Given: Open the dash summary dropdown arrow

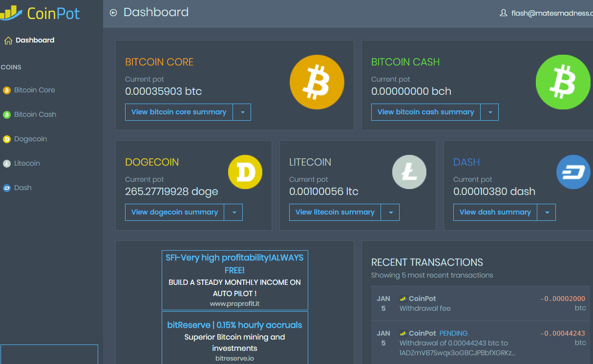Looking at the screenshot, I should click(x=546, y=212).
